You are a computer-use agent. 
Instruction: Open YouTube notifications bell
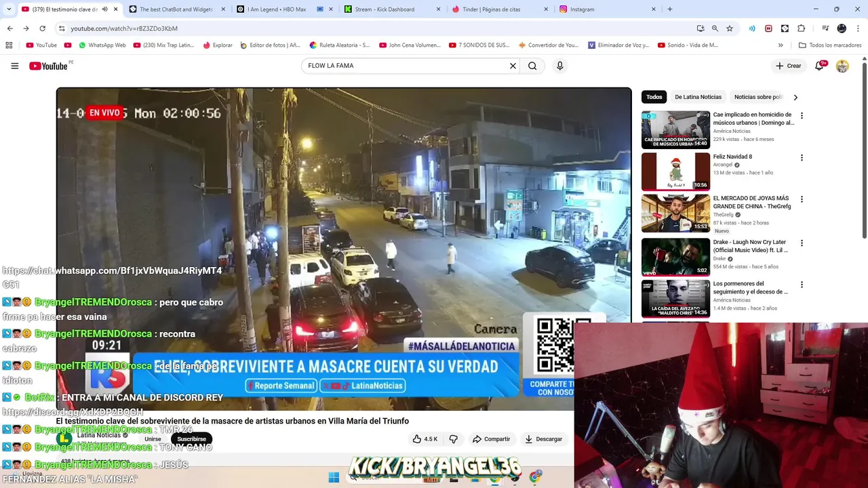coord(820,66)
